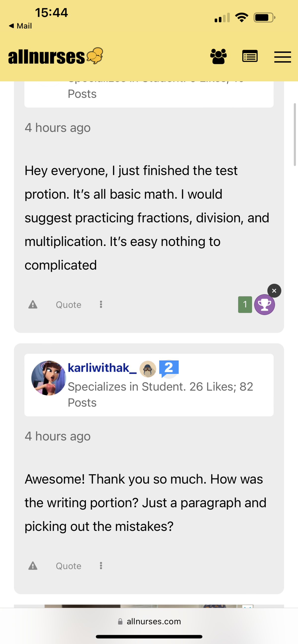Tap the allnurses logo

click(x=56, y=56)
